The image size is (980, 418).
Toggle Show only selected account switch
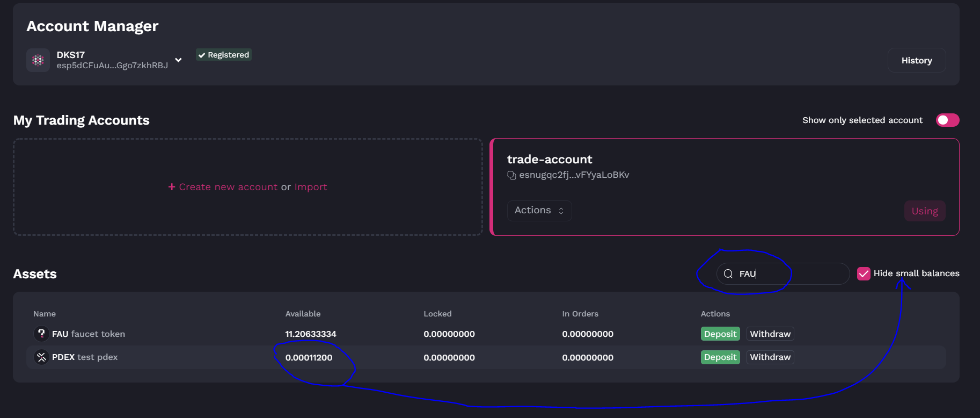947,120
